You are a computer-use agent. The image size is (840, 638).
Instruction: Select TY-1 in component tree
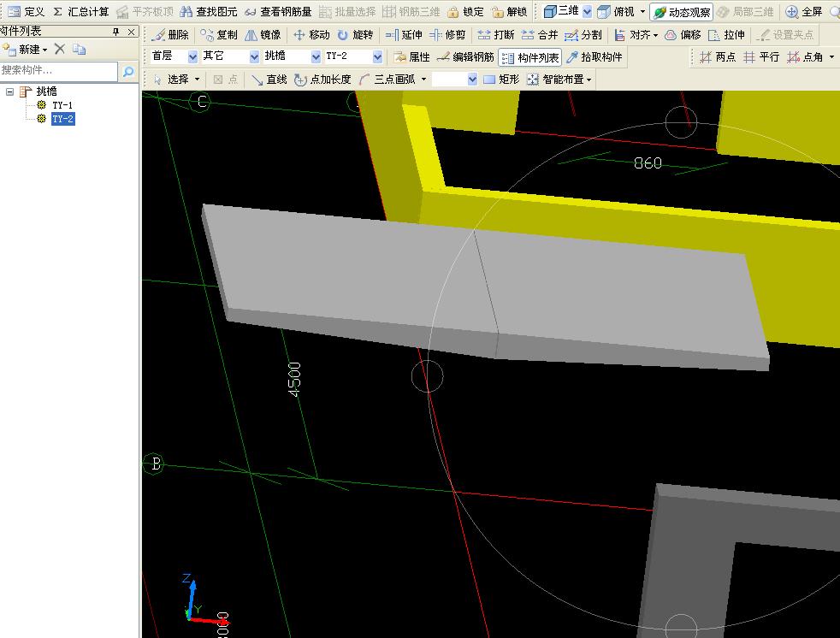tap(62, 105)
